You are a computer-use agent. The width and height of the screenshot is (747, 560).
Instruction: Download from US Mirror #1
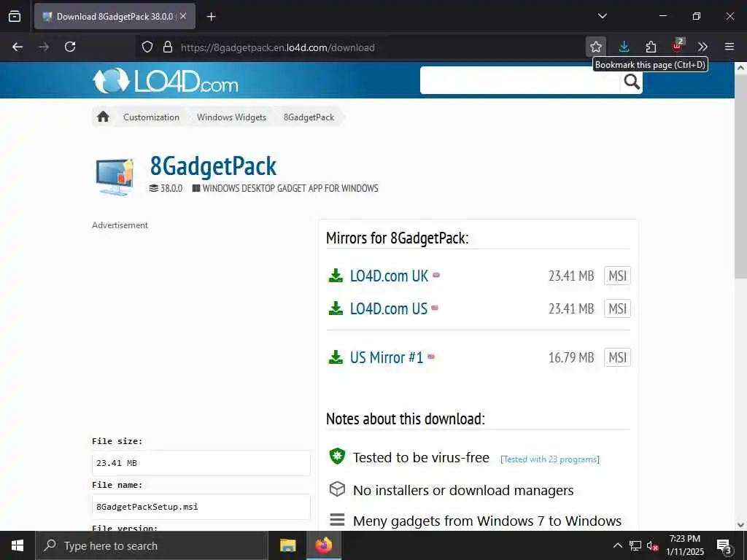[x=387, y=357]
